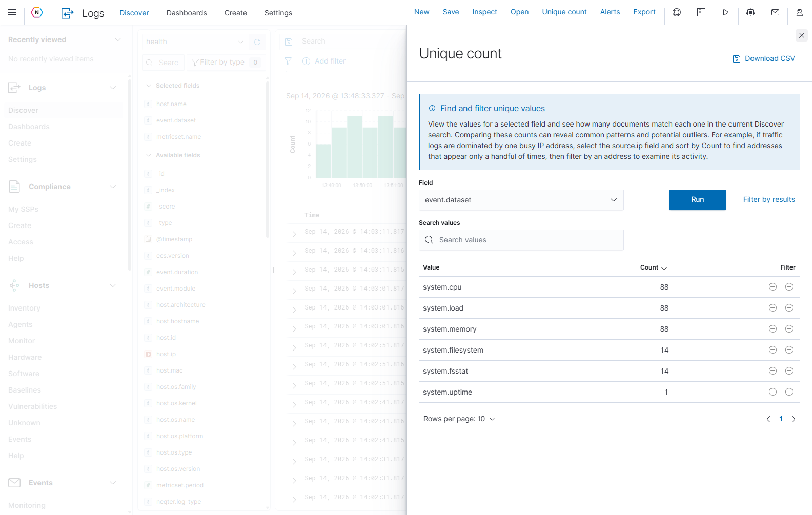Click the chip processor icon in header
The image size is (812, 515).
point(750,12)
